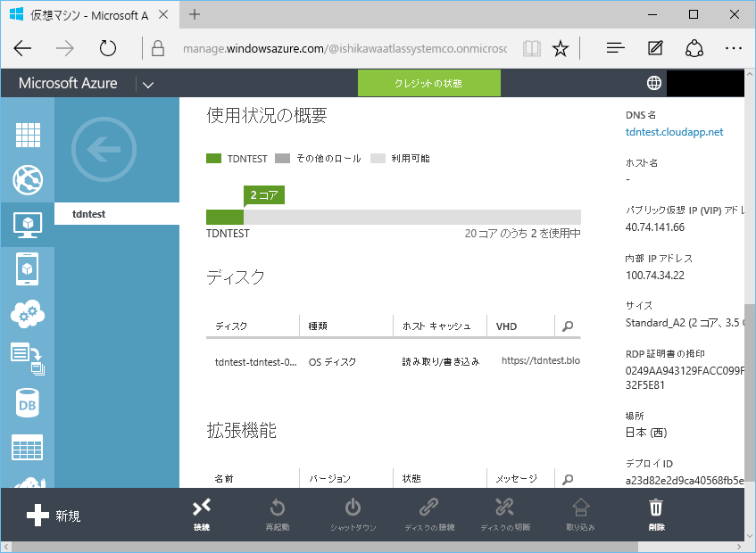Open the Mobile Services phone icon in sidebar
756x553 pixels.
[x=28, y=268]
